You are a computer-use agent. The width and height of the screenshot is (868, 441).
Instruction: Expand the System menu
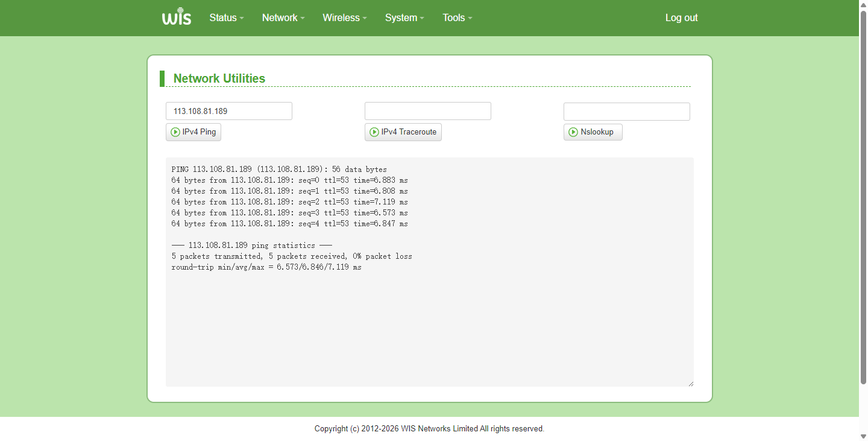pyautogui.click(x=404, y=18)
